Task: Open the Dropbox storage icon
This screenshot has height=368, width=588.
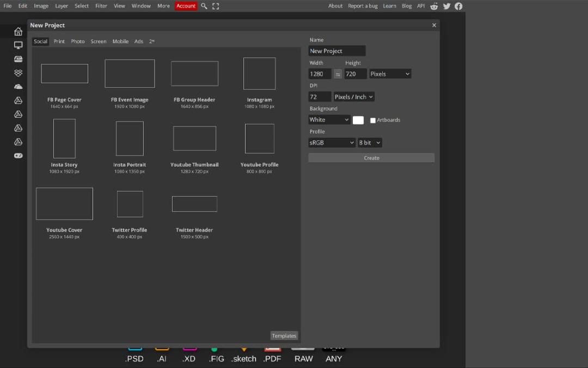Action: 18,73
